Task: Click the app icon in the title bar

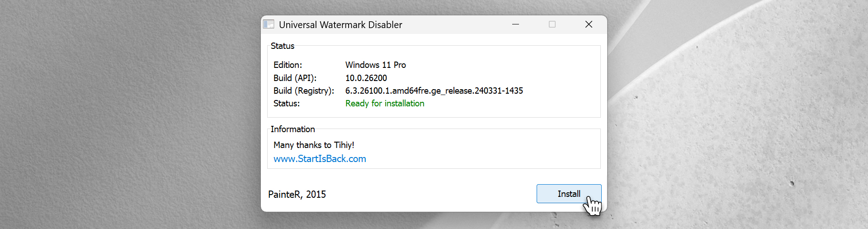Action: click(x=269, y=24)
